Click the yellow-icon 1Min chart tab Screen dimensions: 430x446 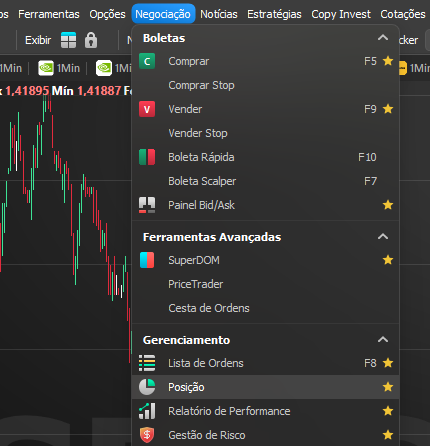click(414, 68)
